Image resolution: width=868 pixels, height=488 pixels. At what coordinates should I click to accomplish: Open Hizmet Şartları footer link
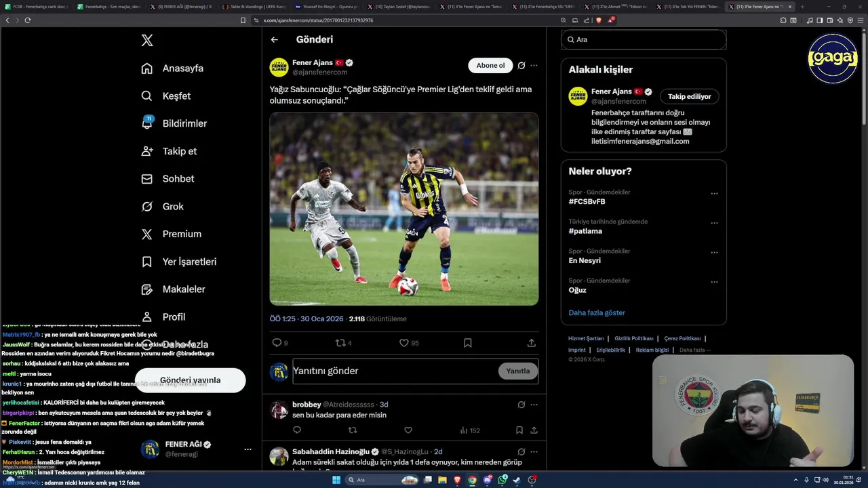point(586,338)
